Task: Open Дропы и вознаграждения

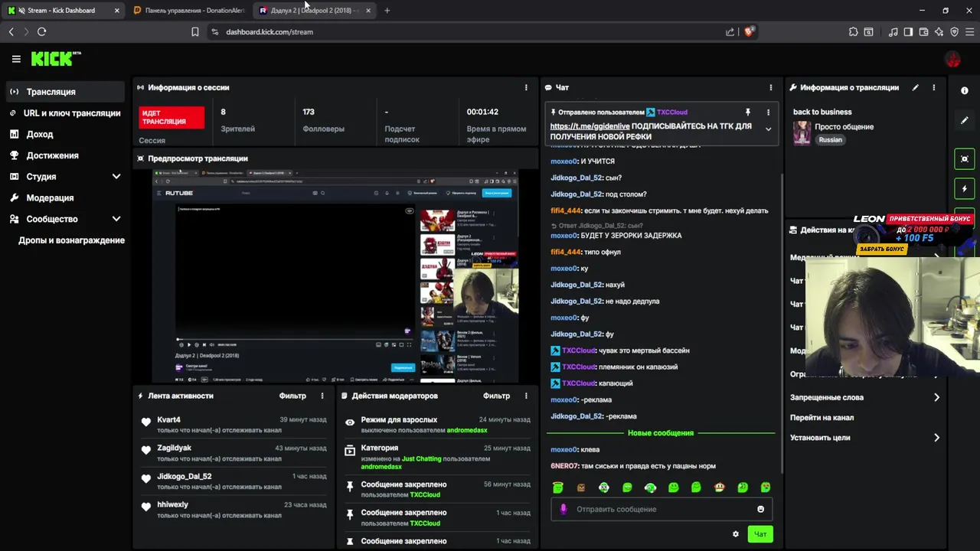Action: (x=71, y=240)
